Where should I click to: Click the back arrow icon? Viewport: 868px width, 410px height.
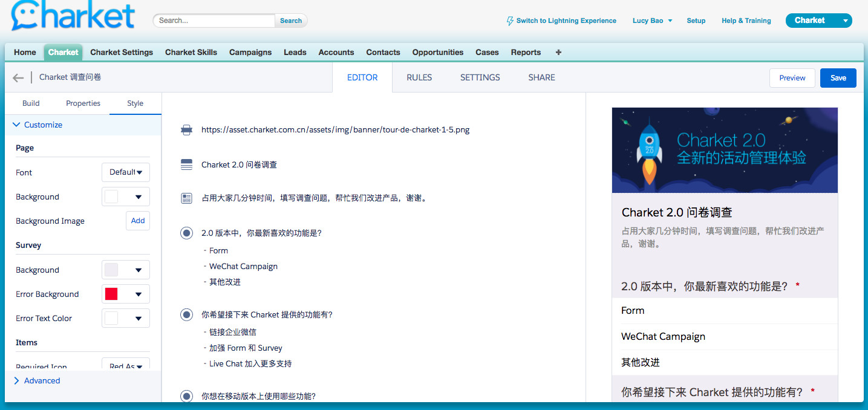(x=18, y=77)
